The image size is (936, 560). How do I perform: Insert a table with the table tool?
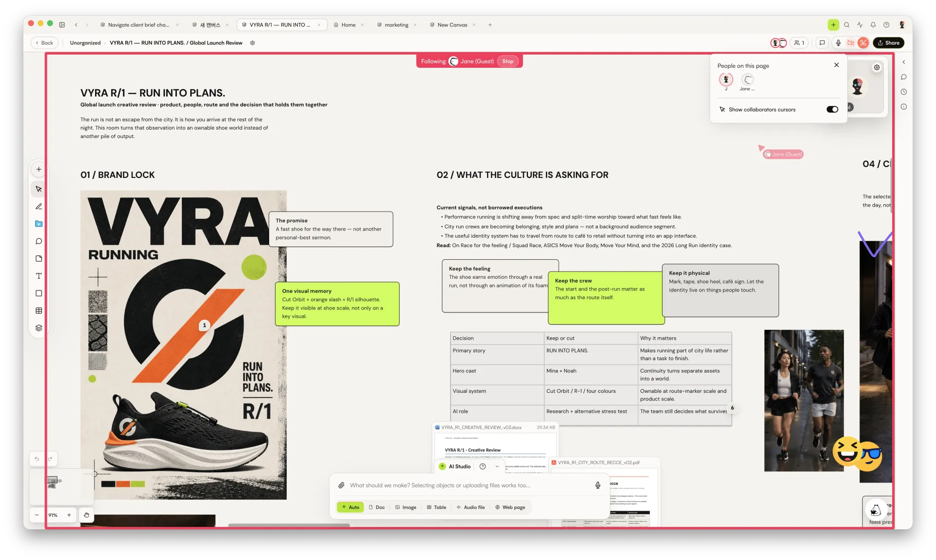coord(39,310)
